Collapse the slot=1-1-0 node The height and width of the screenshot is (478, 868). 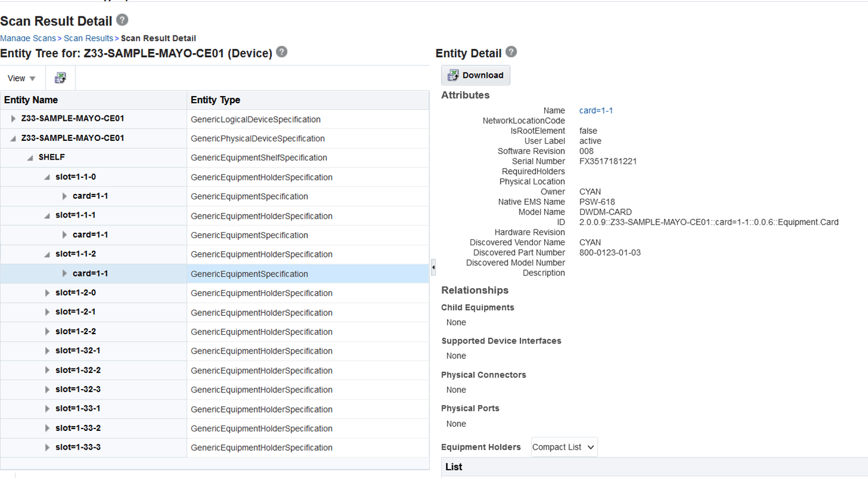pyautogui.click(x=48, y=177)
